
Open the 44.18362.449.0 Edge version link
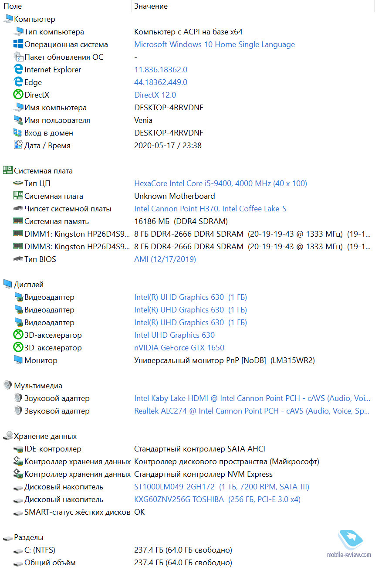click(161, 82)
